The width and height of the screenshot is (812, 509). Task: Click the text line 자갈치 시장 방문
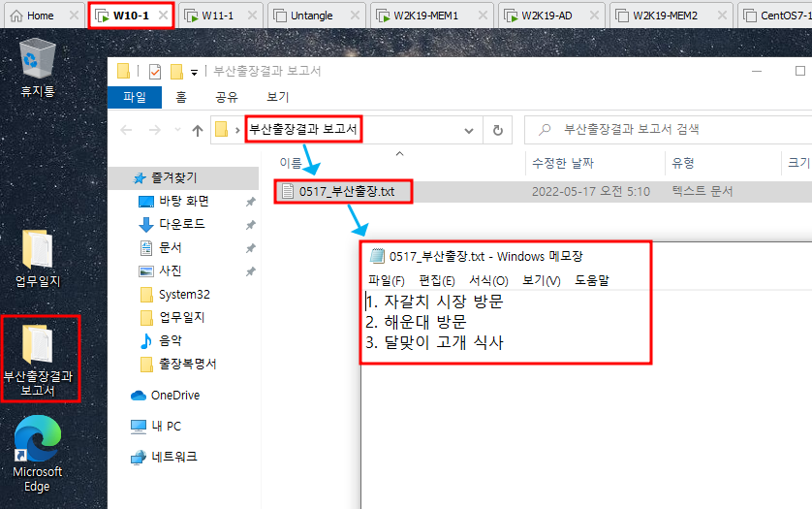[x=443, y=302]
